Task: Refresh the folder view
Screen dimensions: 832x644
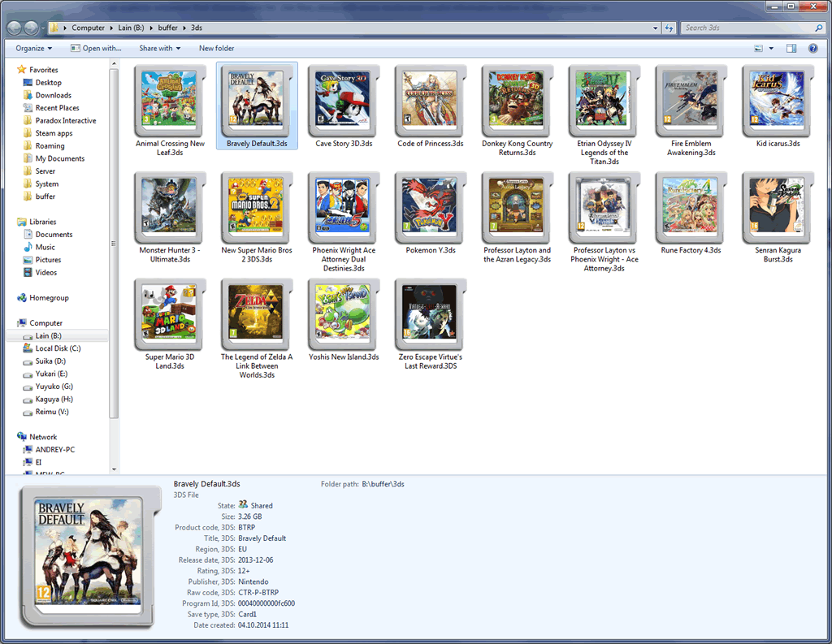Action: (669, 28)
